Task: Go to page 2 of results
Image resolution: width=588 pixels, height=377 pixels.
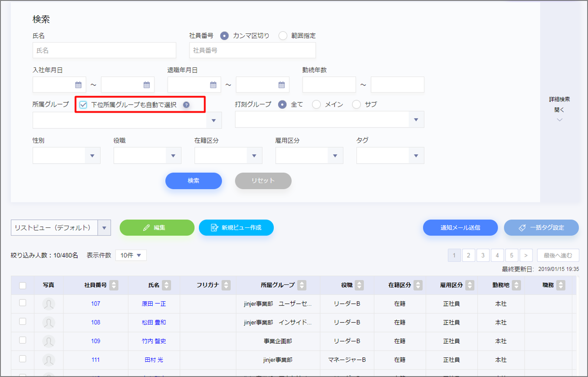Action: pos(468,256)
